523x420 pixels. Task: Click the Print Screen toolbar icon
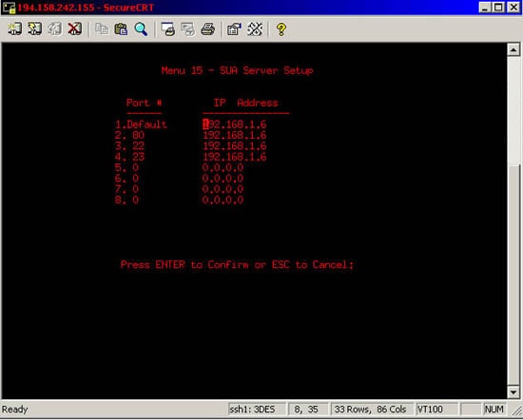pyautogui.click(x=167, y=29)
